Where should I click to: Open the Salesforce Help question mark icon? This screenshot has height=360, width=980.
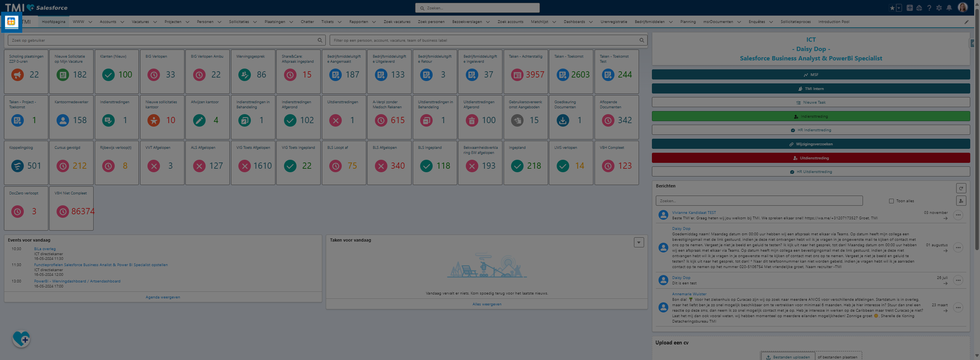coord(929,8)
